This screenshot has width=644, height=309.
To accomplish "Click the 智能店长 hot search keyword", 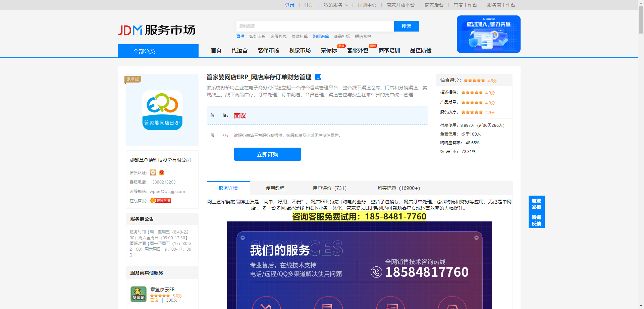I will click(x=257, y=36).
